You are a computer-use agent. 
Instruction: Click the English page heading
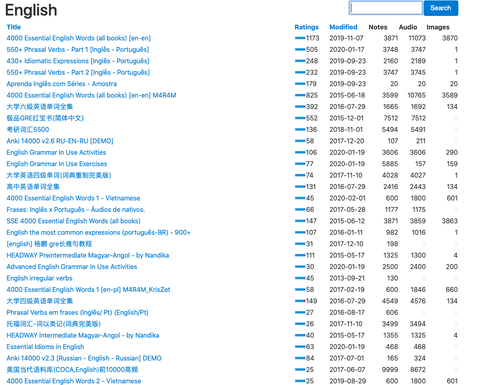point(31,10)
